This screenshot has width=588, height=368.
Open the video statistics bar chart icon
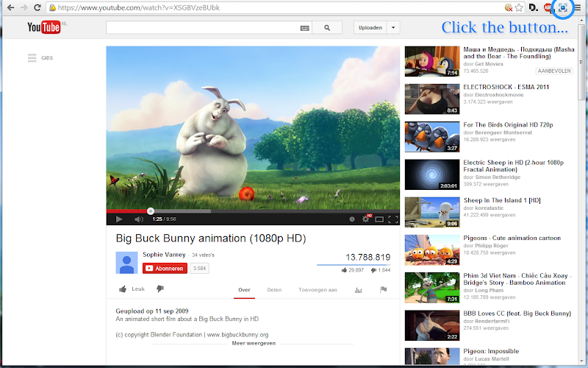click(x=358, y=290)
